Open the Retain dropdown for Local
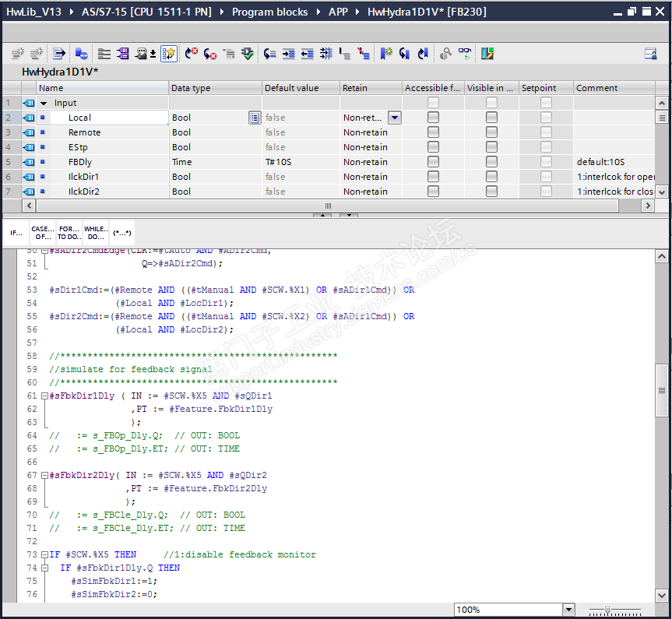 [x=394, y=118]
